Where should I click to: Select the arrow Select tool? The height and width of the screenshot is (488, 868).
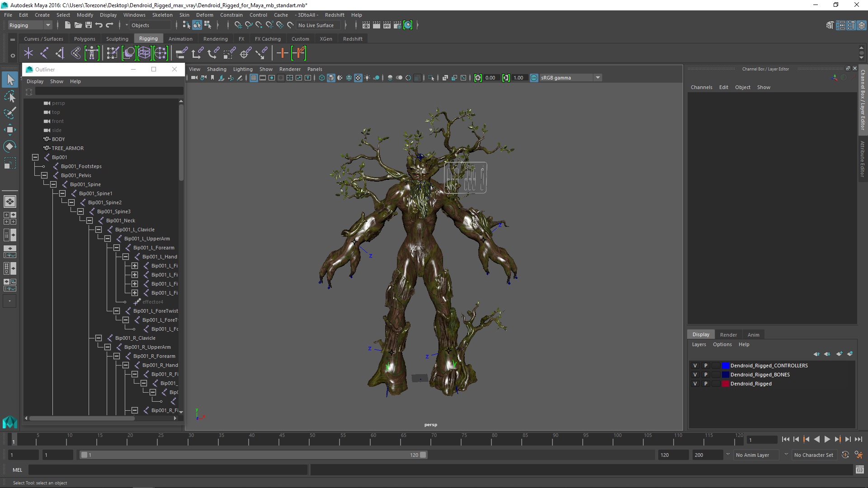coord(10,80)
